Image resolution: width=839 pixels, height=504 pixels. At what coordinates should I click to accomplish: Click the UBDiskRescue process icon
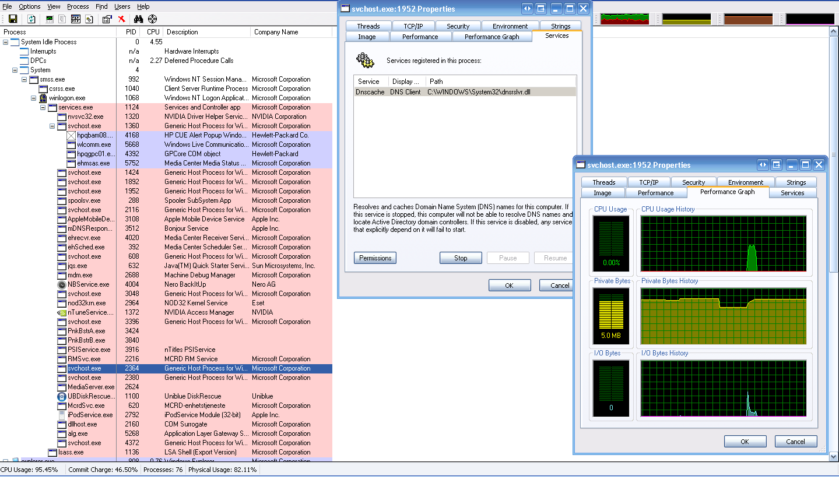[x=62, y=396]
